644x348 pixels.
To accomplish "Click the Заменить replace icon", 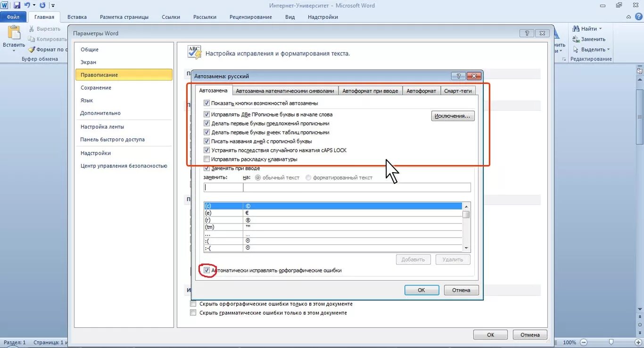I will (576, 39).
